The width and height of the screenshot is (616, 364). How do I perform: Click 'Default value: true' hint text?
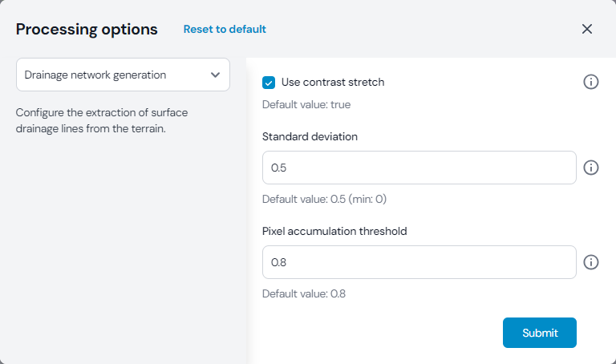(306, 104)
